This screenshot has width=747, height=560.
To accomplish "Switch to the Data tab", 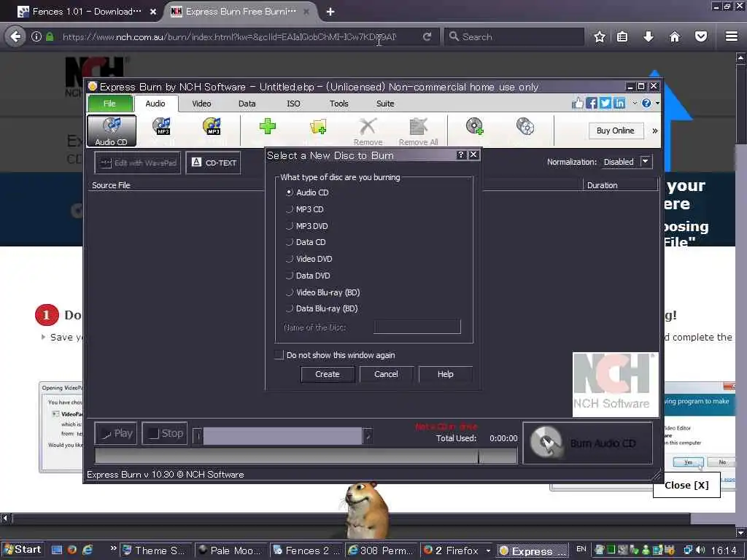I will point(247,104).
